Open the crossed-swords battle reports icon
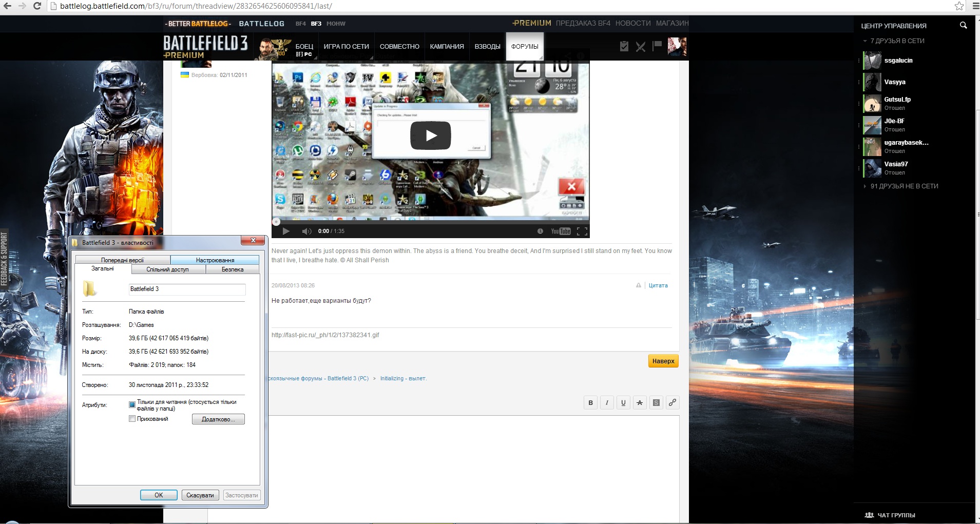The image size is (980, 524). pos(640,47)
